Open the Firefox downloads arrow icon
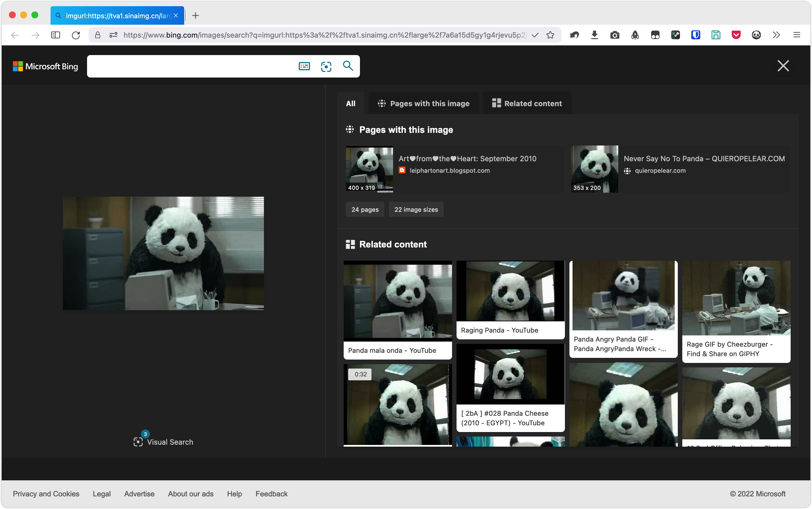 coord(594,35)
